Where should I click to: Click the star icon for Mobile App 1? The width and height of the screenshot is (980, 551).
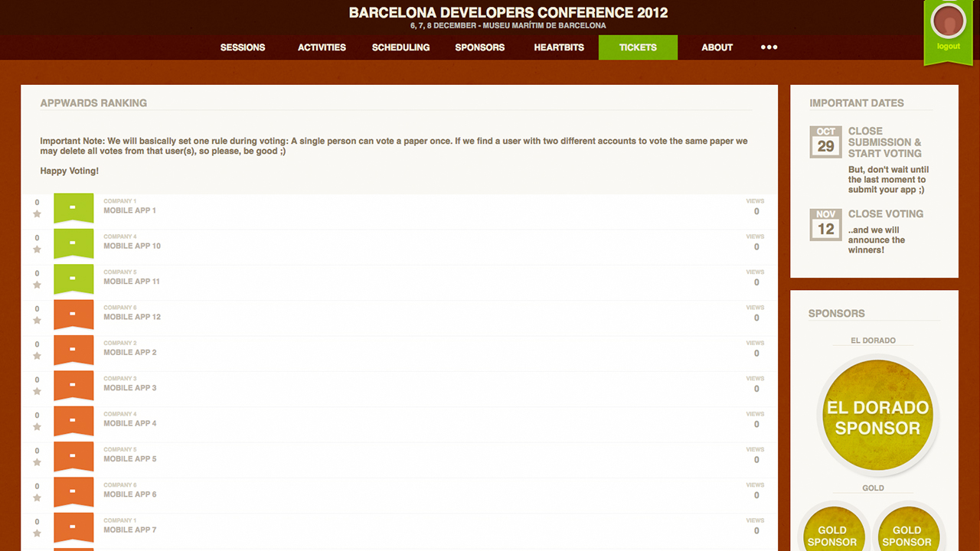click(37, 214)
